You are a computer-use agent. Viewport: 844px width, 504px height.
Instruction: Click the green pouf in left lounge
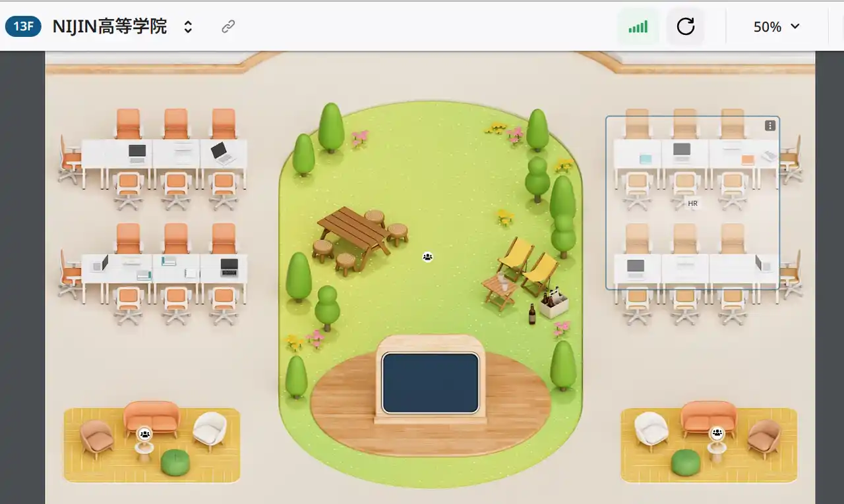(175, 462)
